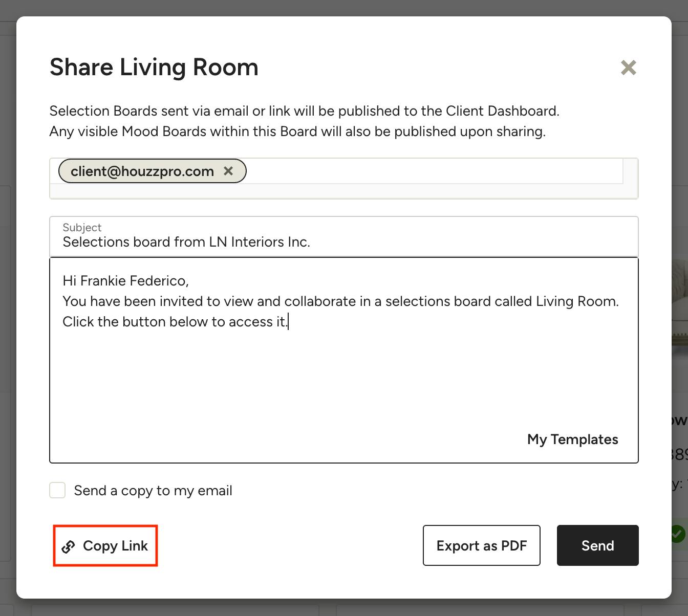Viewport: 688px width, 616px height.
Task: Click the small "Subject" field label
Action: pyautogui.click(x=82, y=228)
